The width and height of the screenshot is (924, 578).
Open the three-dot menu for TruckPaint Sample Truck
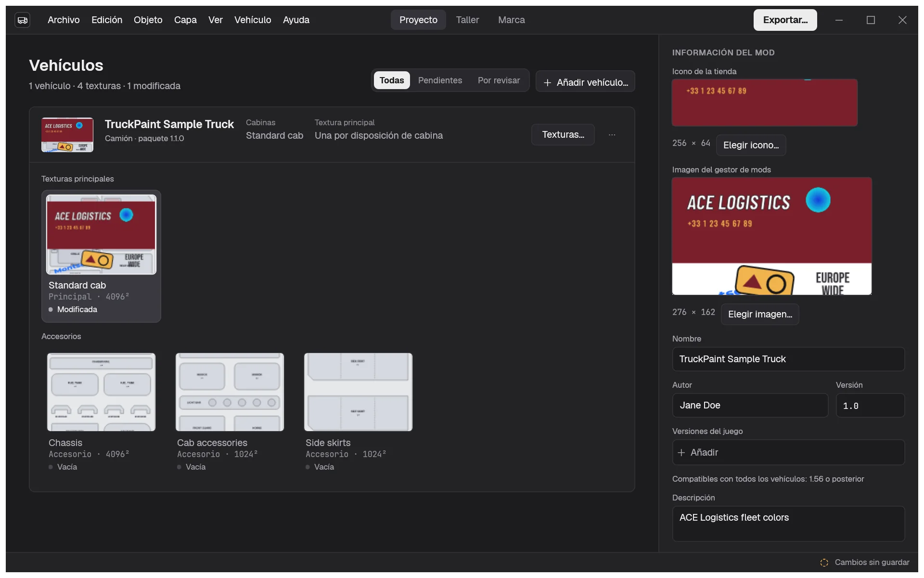tap(612, 135)
